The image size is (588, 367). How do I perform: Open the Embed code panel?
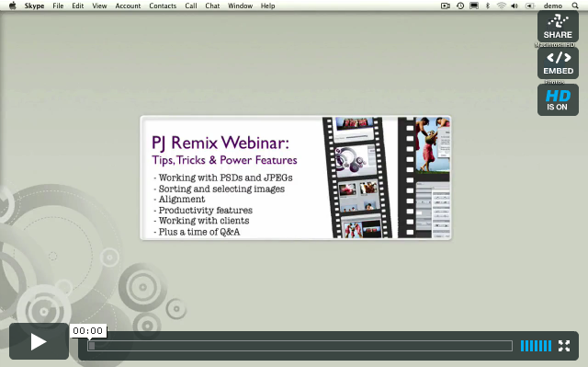tap(558, 63)
